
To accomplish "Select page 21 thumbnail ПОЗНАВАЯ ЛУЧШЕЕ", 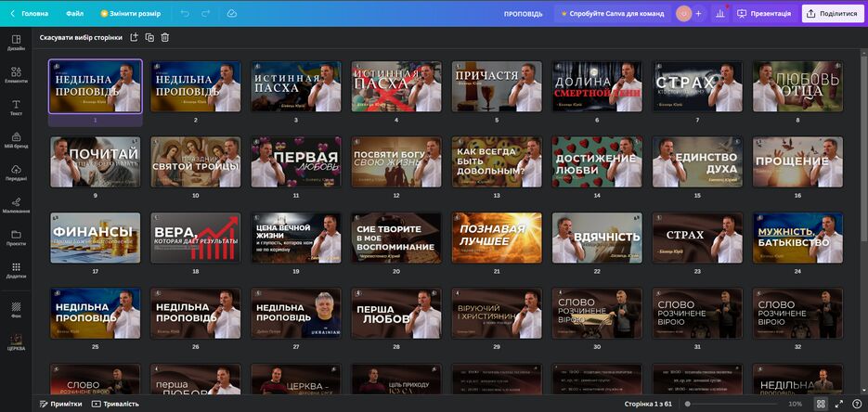I will (x=497, y=238).
